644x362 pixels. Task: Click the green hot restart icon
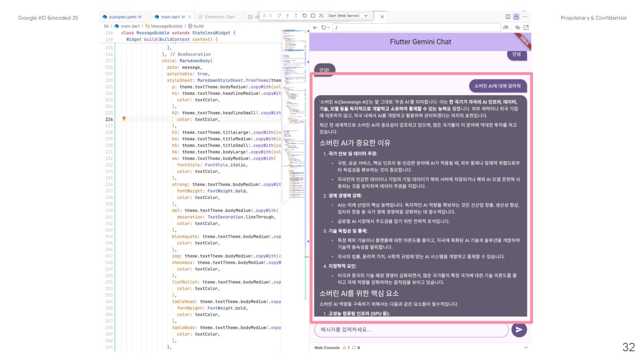coord(305,16)
